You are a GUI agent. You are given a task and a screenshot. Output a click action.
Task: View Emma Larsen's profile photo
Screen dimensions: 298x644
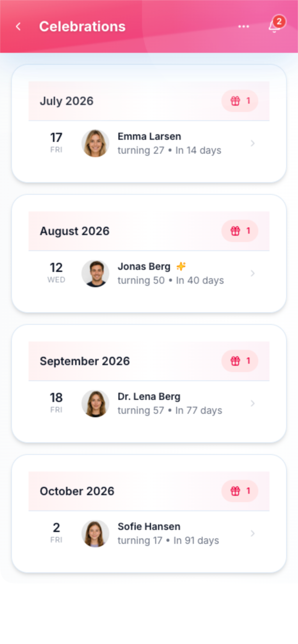95,143
